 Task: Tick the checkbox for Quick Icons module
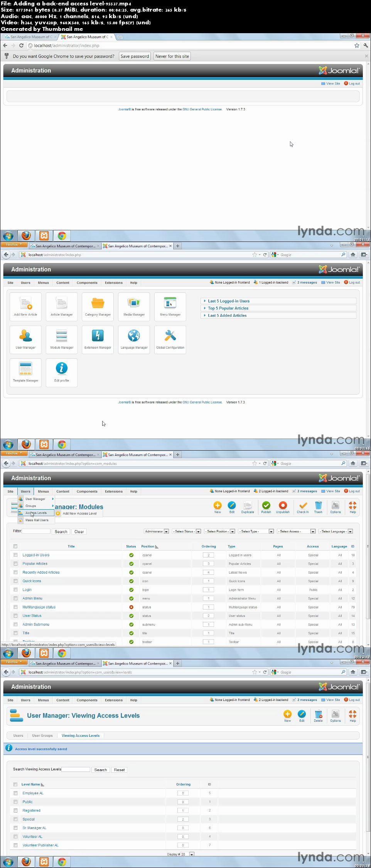15,581
